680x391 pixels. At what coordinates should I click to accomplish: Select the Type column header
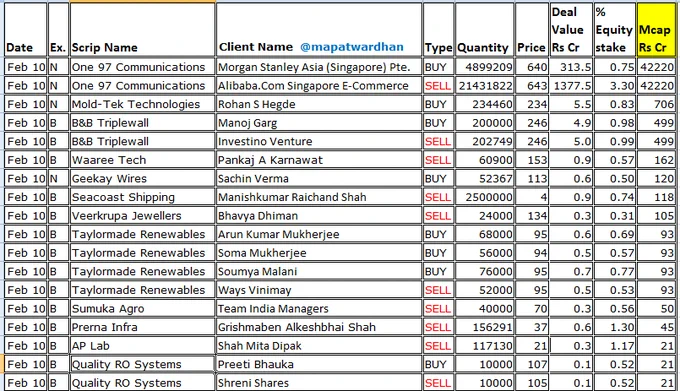click(x=438, y=30)
